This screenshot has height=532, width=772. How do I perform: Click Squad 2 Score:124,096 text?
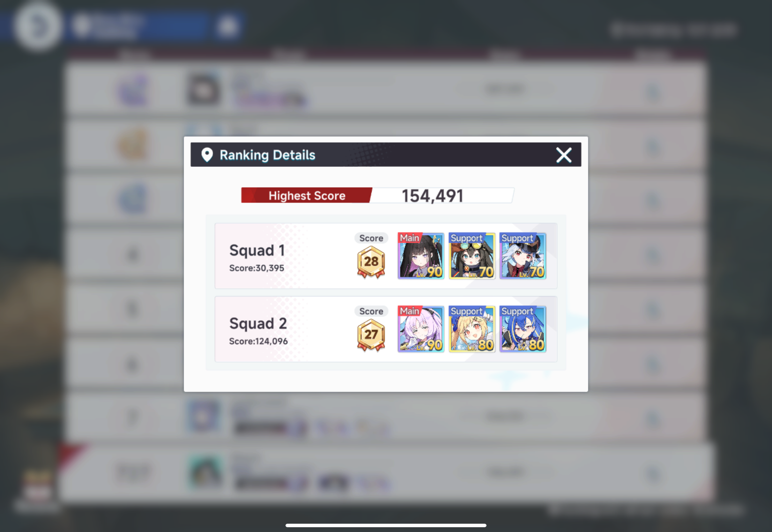[x=258, y=341]
